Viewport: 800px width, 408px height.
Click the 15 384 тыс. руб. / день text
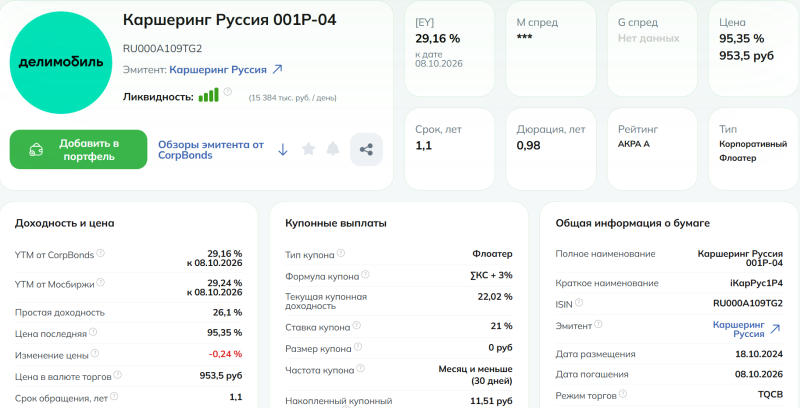coord(292,97)
